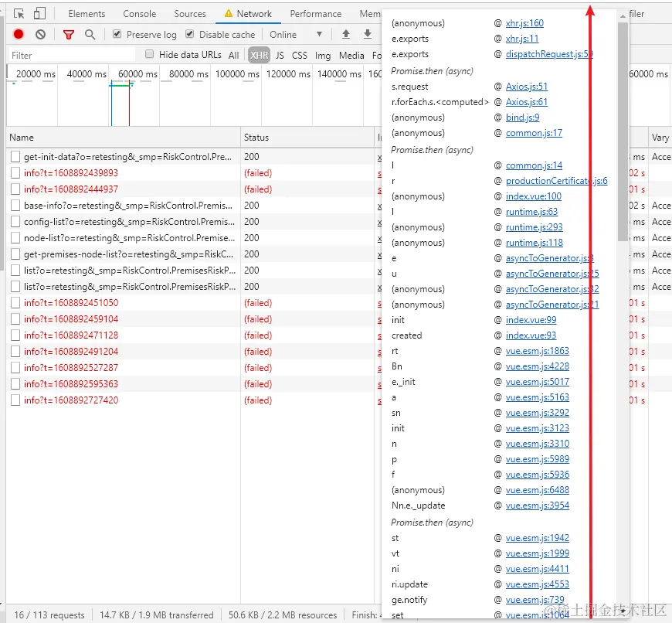The height and width of the screenshot is (623, 672).
Task: Filter requests by All types
Action: (x=233, y=56)
